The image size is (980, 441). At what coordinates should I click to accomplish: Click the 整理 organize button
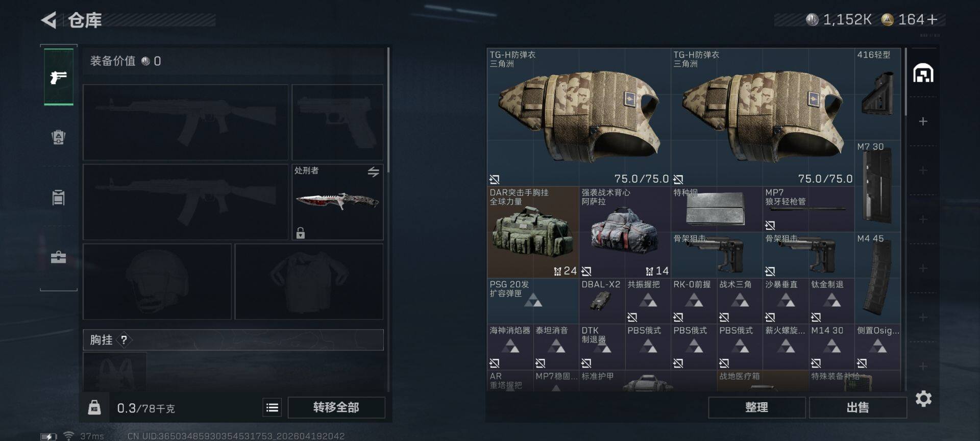[756, 407]
